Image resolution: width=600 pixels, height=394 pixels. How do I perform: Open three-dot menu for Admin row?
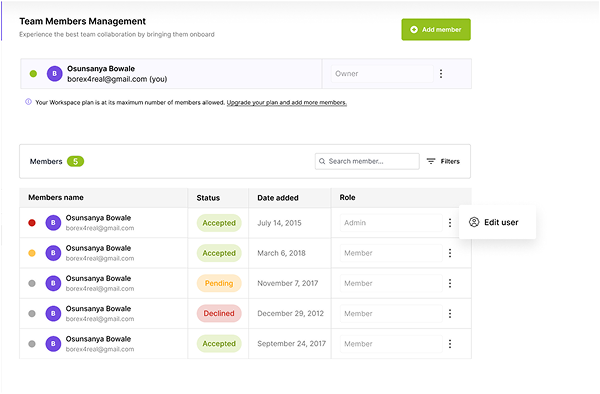coord(450,223)
